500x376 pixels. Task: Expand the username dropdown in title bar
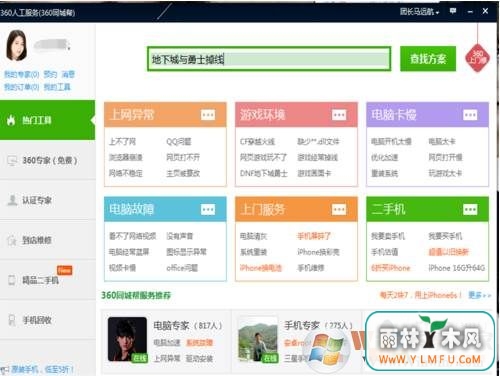(x=419, y=12)
